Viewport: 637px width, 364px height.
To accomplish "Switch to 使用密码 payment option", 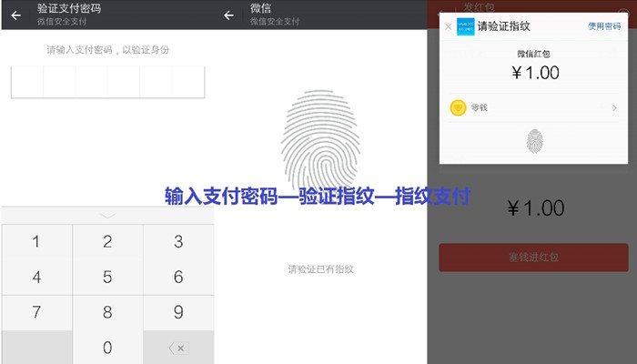I will (x=604, y=26).
